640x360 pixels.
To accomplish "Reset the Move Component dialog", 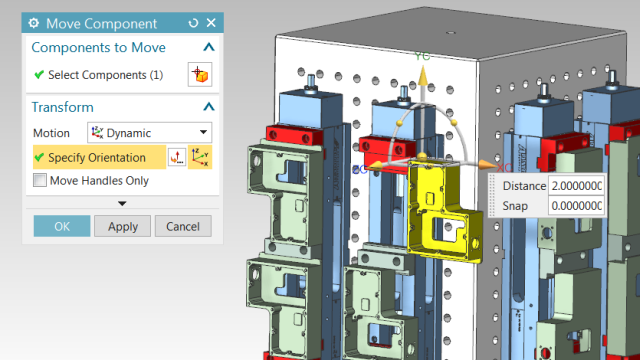I will tap(193, 23).
